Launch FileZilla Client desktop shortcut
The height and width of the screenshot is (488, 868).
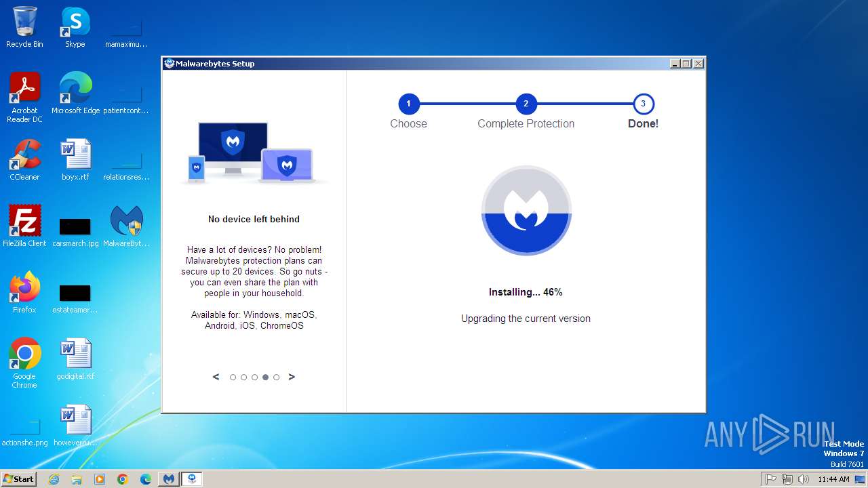(x=24, y=226)
